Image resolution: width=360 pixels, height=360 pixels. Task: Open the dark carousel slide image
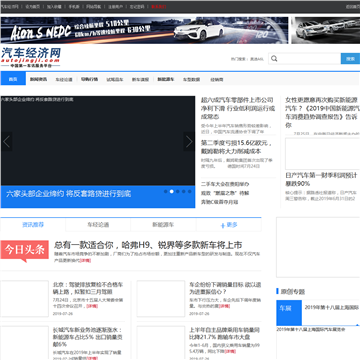pyautogui.click(x=98, y=141)
